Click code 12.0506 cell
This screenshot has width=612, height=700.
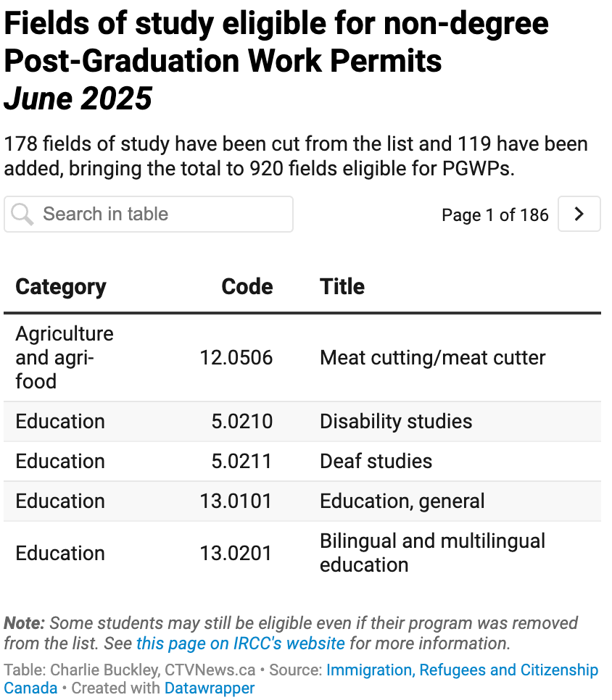tap(236, 357)
